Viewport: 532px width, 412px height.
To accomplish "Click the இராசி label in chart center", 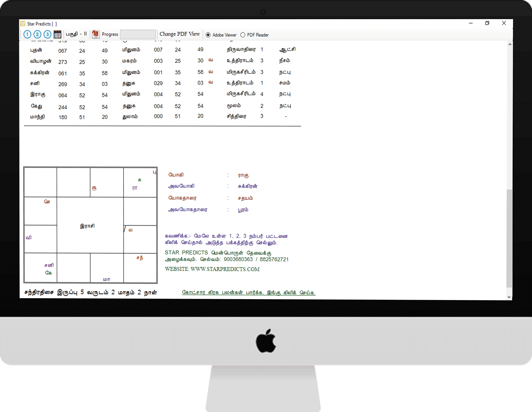I will (87, 226).
